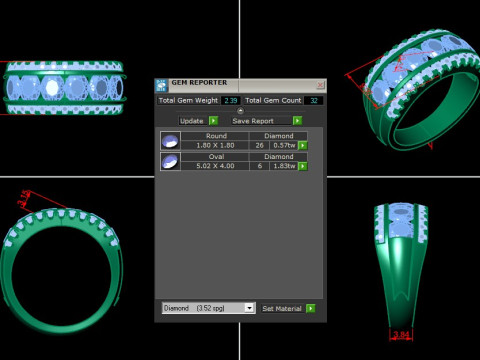Click green arrow beside 1.83tw
The image size is (480, 360).
point(303,166)
